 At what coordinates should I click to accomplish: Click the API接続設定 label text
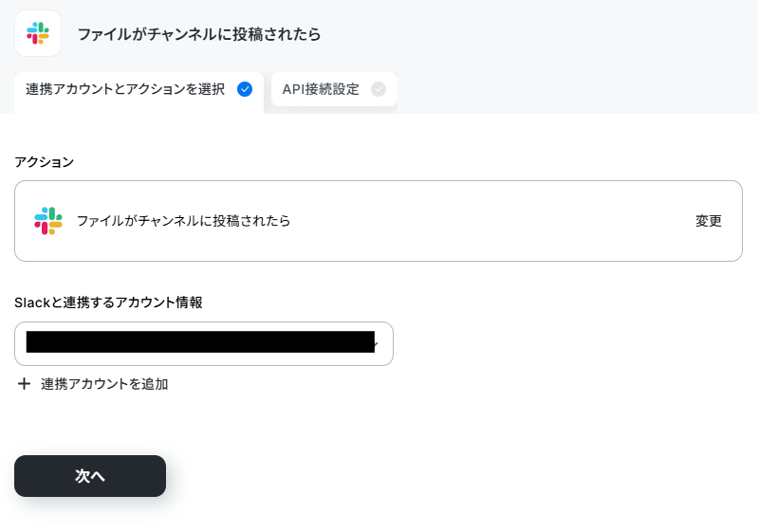point(321,89)
